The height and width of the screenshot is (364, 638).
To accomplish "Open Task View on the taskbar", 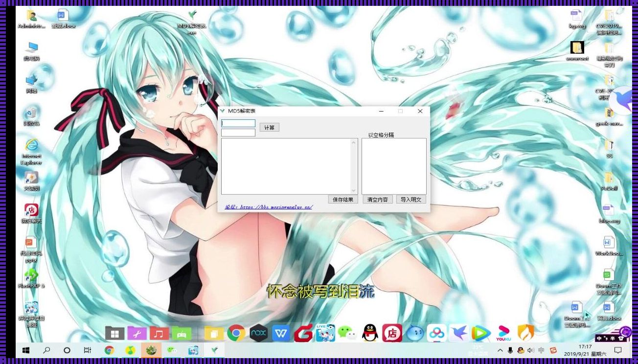I will pyautogui.click(x=88, y=350).
